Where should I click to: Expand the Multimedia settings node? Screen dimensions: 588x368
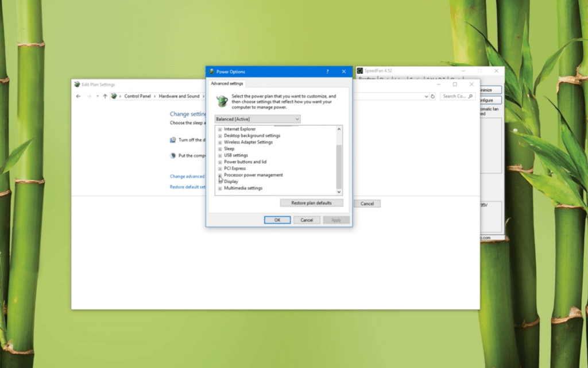[x=220, y=189]
